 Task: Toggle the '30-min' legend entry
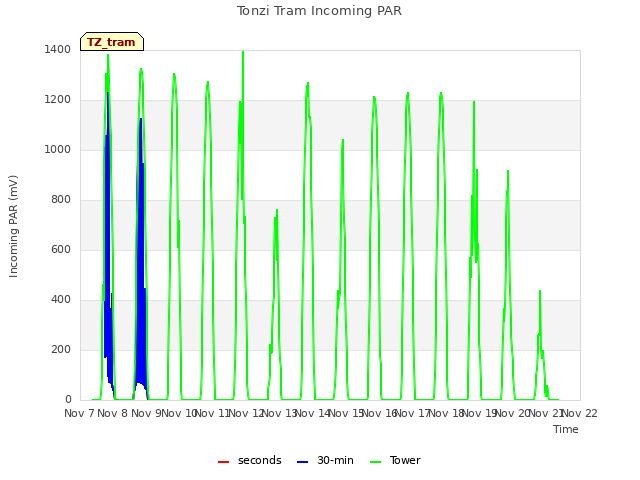pos(325,460)
